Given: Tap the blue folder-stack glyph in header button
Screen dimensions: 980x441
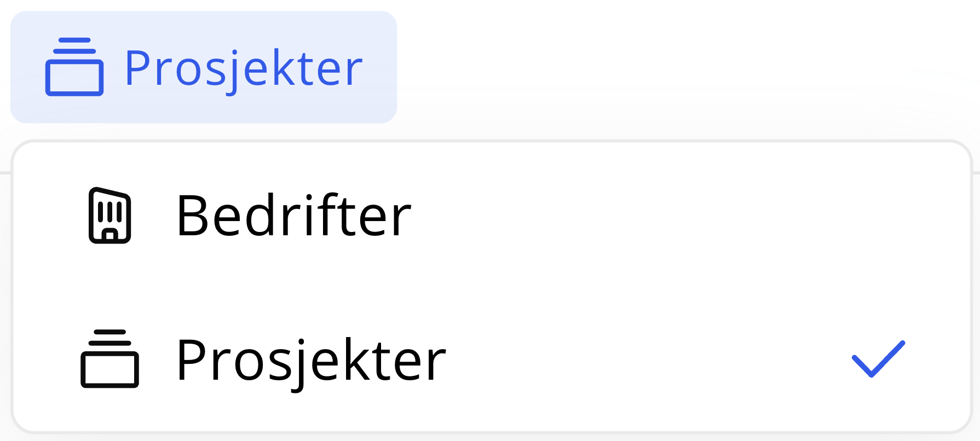Looking at the screenshot, I should 74,67.
